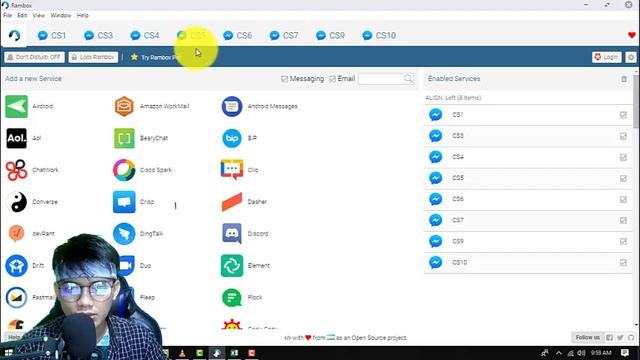
Task: Toggle the Messaging filter checkbox
Action: click(x=284, y=79)
